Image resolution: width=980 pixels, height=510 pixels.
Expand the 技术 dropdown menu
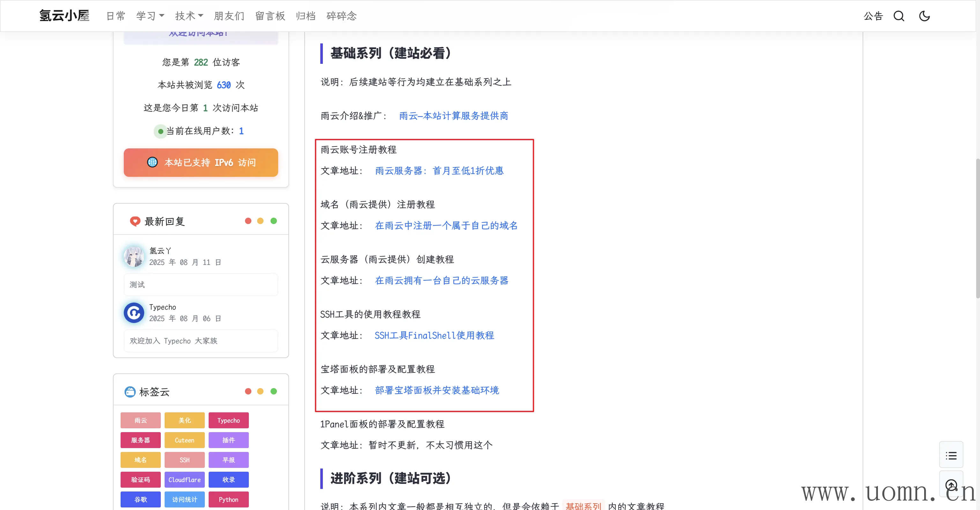pos(189,16)
